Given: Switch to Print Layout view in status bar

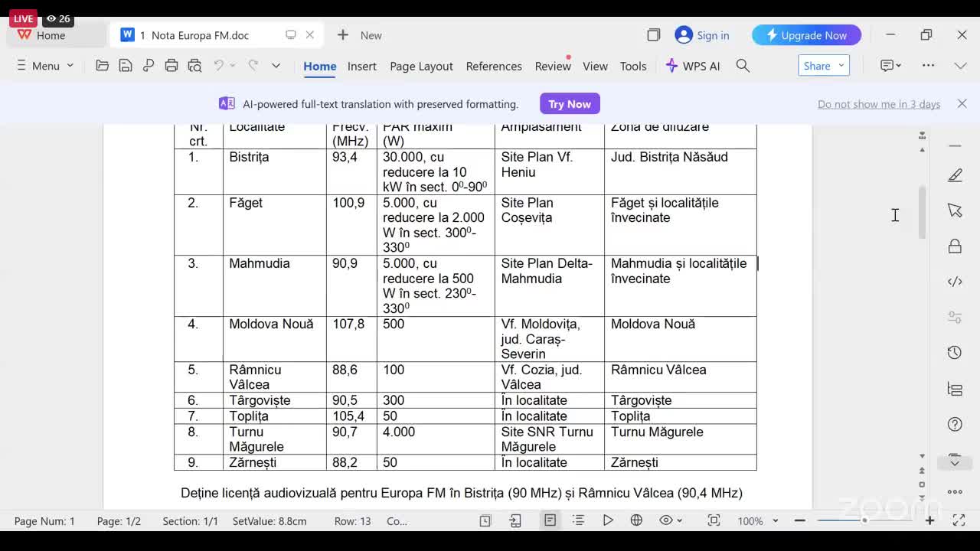Looking at the screenshot, I should click(550, 520).
